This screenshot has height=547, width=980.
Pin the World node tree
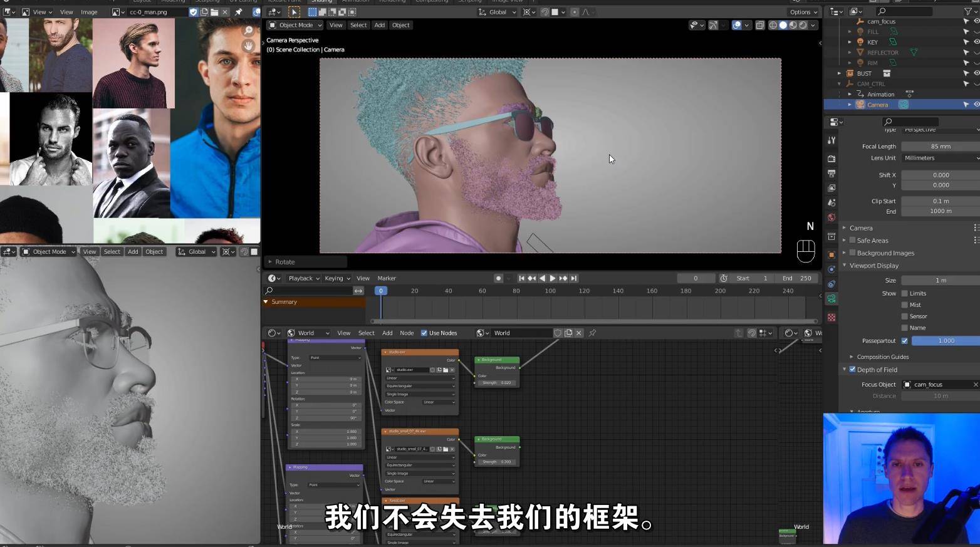[592, 333]
